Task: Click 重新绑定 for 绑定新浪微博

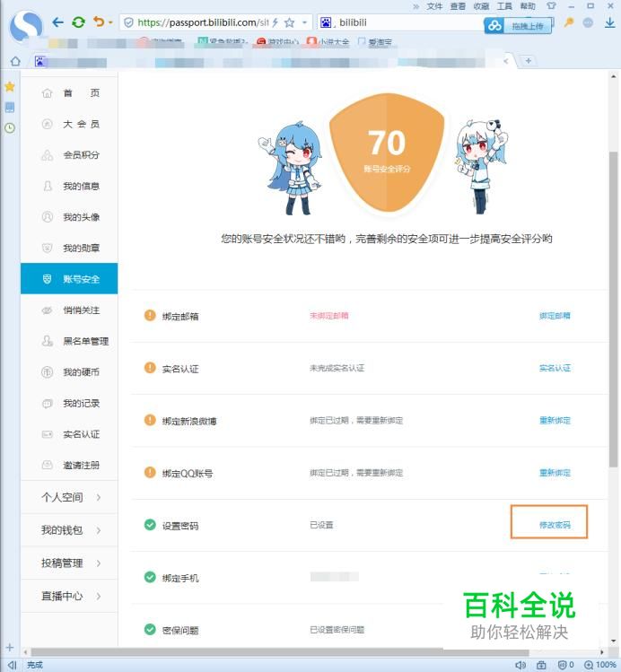Action: click(x=555, y=421)
